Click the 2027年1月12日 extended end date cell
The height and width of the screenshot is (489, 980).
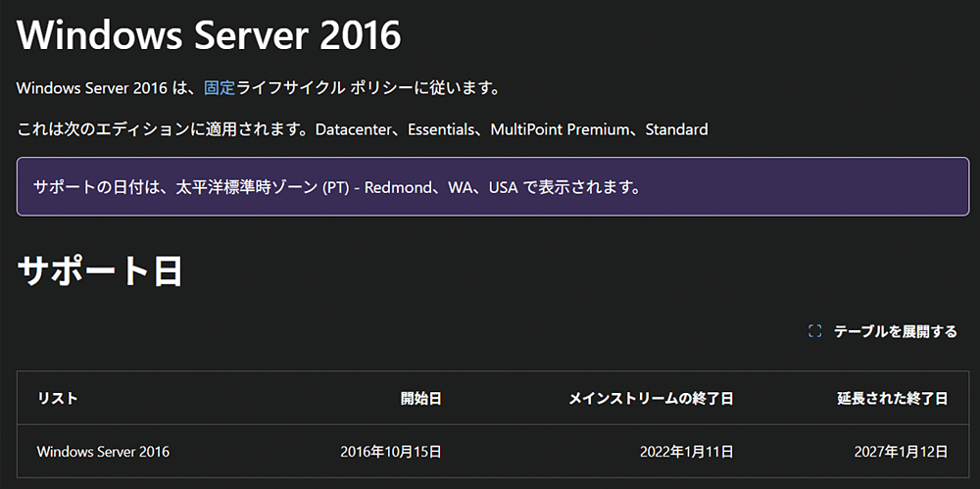click(x=901, y=452)
